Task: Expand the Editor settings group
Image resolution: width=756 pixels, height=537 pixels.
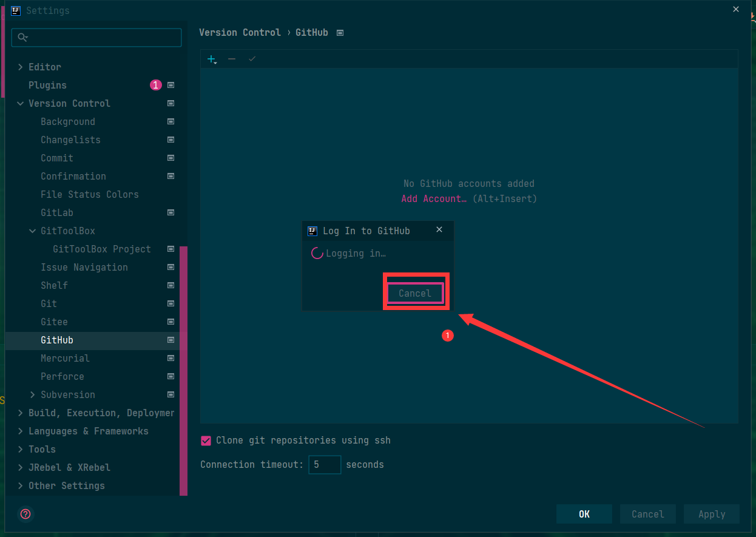Action: [21, 67]
